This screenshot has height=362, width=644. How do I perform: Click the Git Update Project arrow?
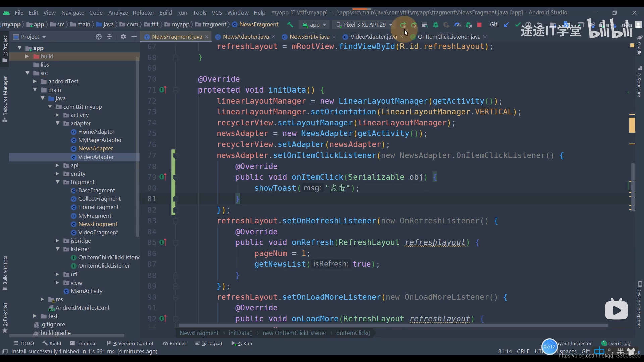tap(506, 25)
